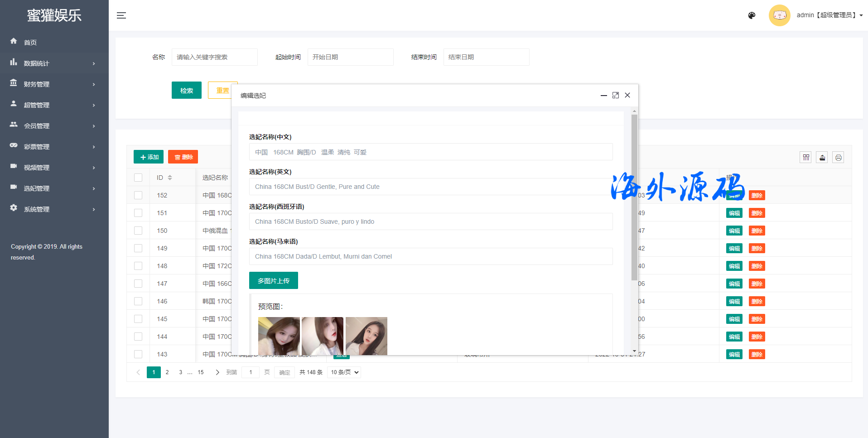Go to next page arrow in pagination
The width and height of the screenshot is (868, 438).
(217, 372)
